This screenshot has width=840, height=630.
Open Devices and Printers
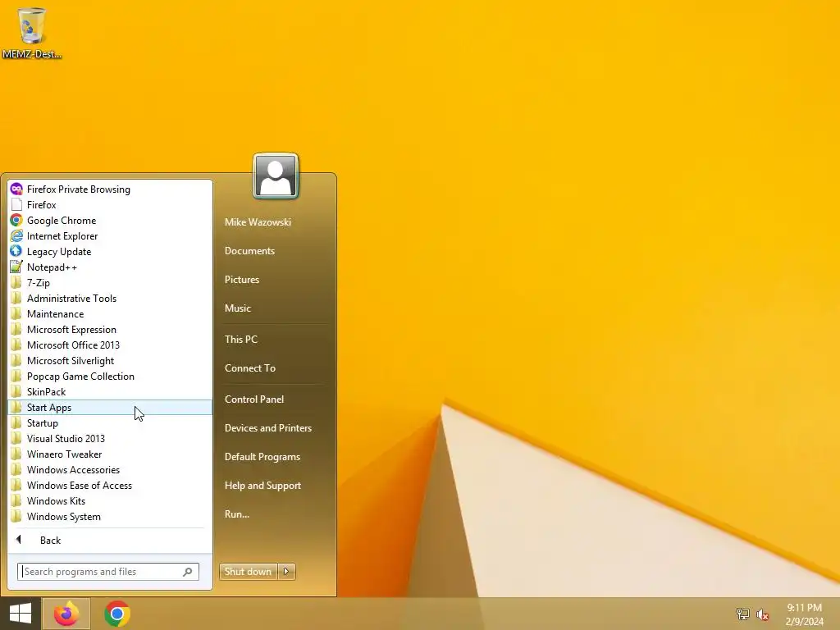268,428
